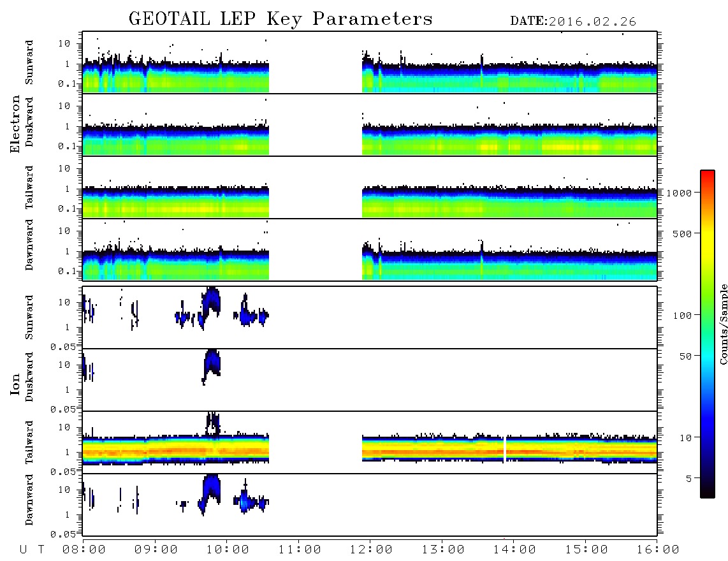This screenshot has height=561, width=728.
Task: Select the DATE:2016.02.26 label
Action: [573, 22]
